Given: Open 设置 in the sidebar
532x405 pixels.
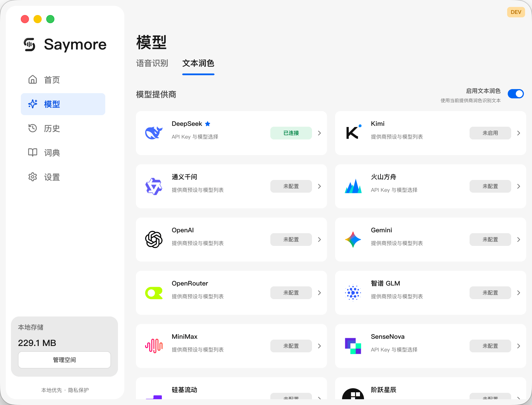Looking at the screenshot, I should coord(63,177).
